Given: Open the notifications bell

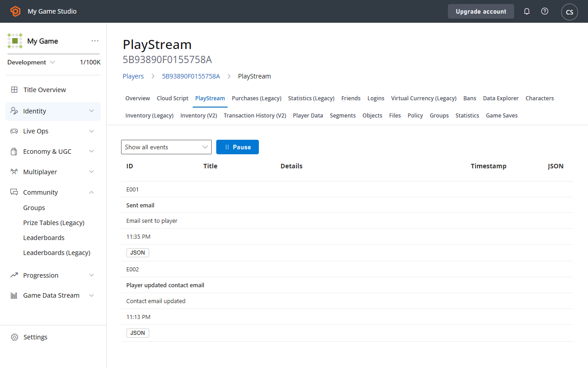Looking at the screenshot, I should pos(527,11).
